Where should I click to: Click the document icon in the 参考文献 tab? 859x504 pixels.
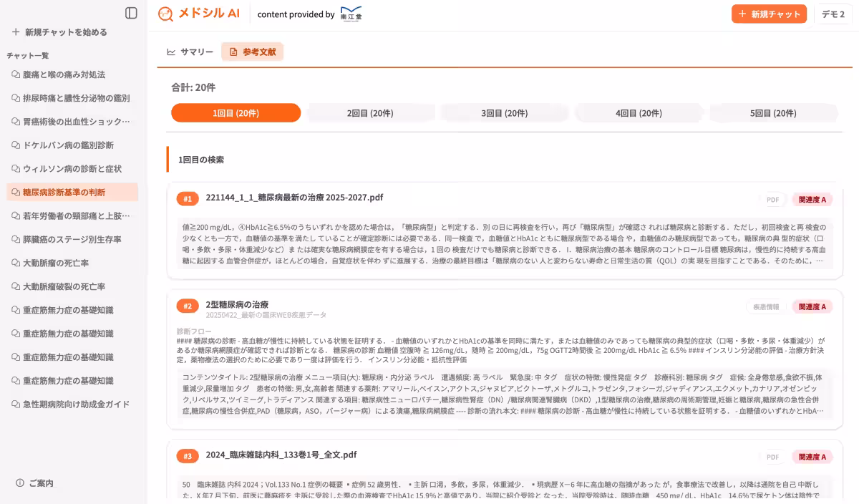[x=235, y=52]
